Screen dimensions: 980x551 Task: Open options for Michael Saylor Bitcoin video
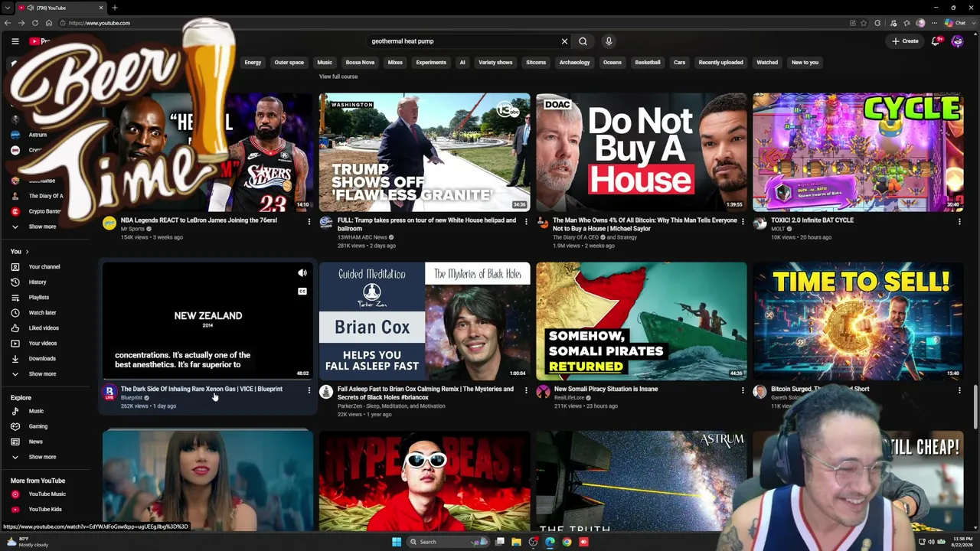(x=743, y=221)
